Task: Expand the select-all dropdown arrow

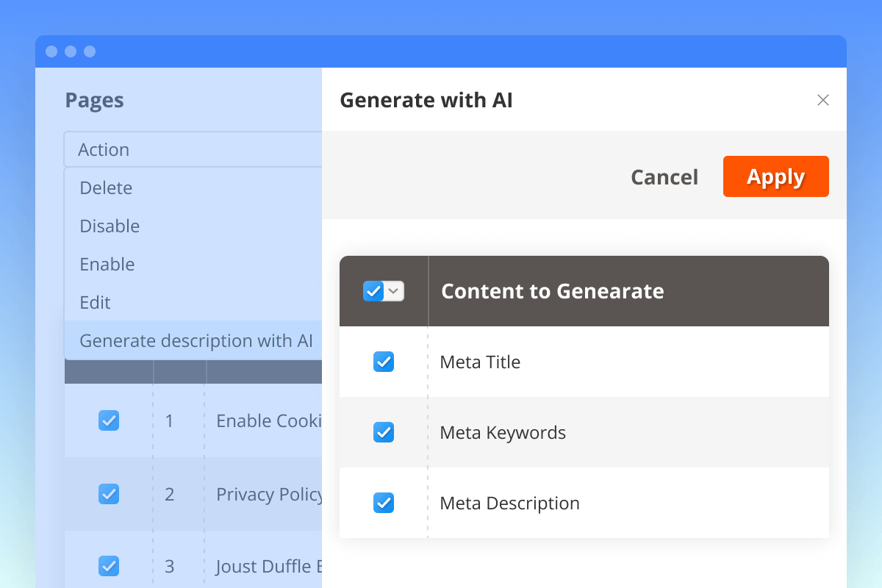Action: [x=395, y=291]
